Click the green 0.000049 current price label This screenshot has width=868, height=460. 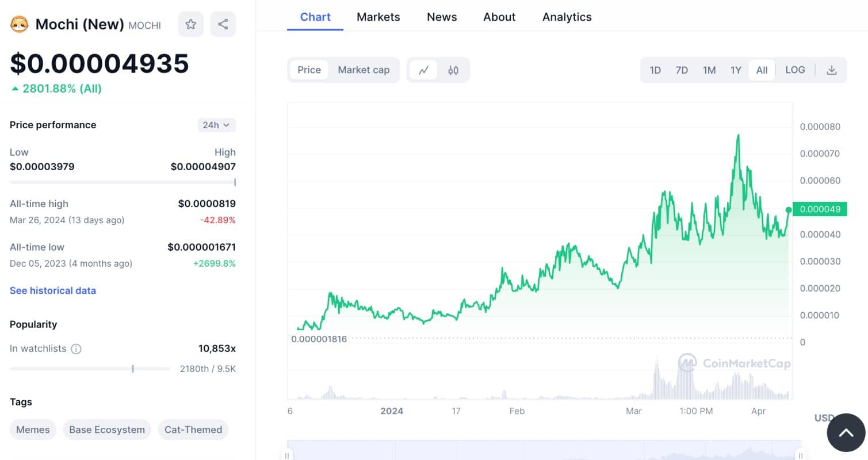[820, 209]
